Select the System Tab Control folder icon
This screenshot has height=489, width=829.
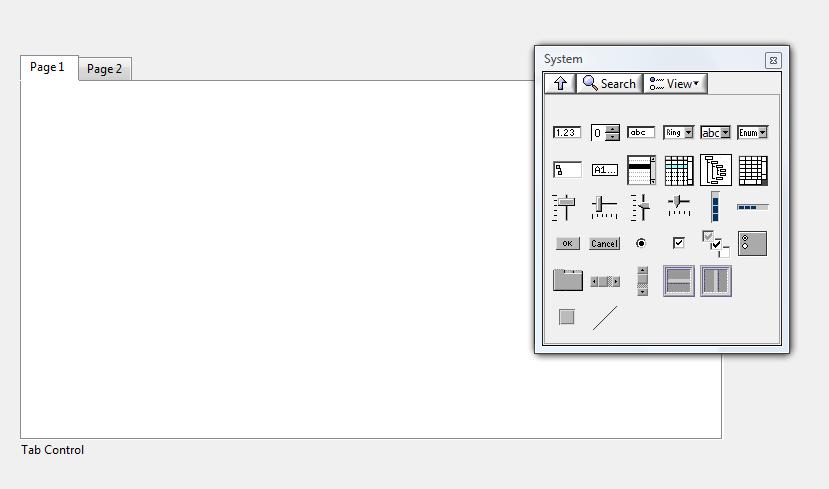[x=567, y=281]
